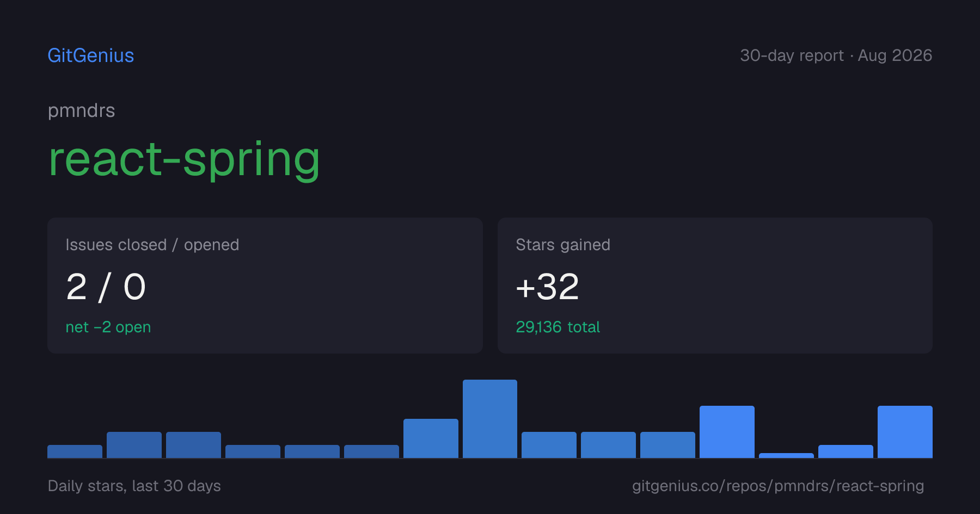980x514 pixels.
Task: Click the Daily stars, last 30 days caption
Action: pos(134,486)
